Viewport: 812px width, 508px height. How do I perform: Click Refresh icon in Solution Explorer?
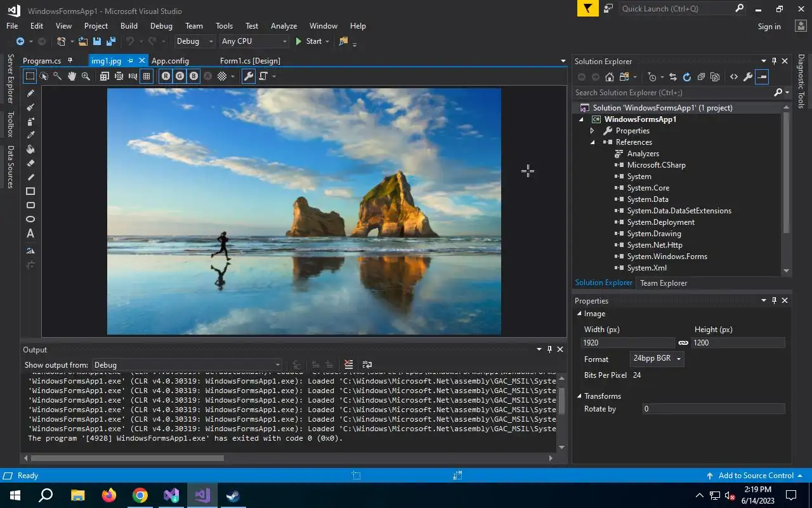pyautogui.click(x=686, y=77)
